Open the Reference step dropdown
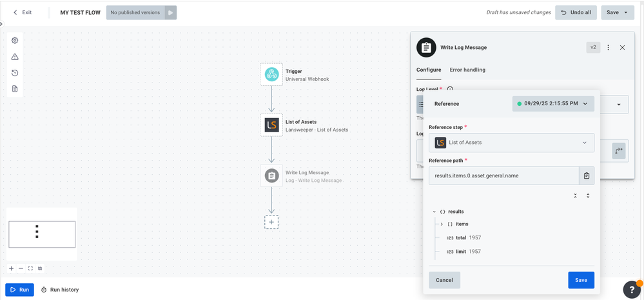The height and width of the screenshot is (300, 644). click(511, 143)
